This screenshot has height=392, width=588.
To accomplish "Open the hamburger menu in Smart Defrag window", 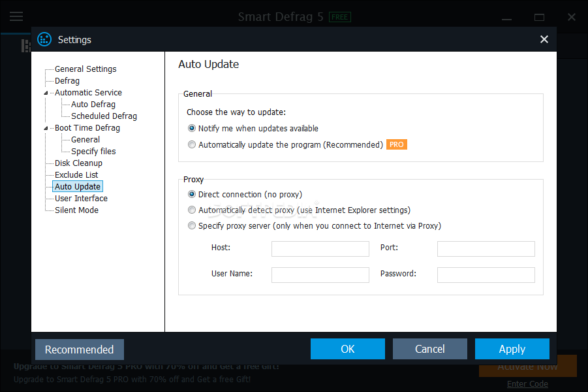I will click(16, 16).
